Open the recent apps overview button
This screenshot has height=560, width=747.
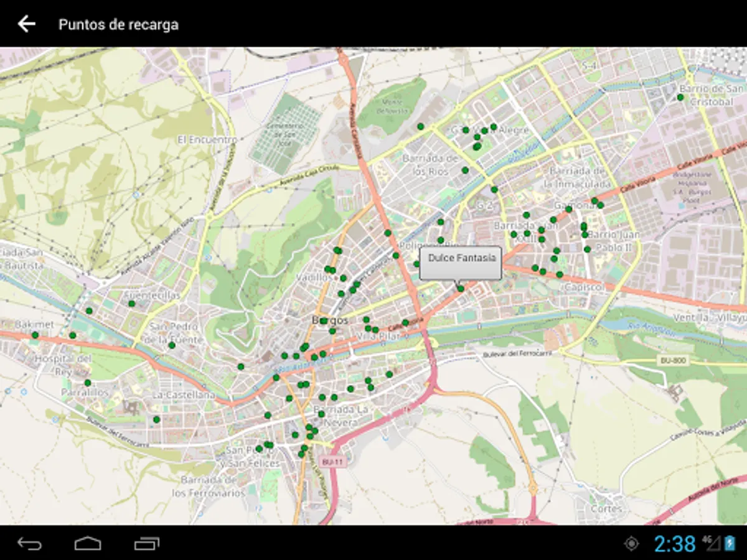tap(147, 544)
